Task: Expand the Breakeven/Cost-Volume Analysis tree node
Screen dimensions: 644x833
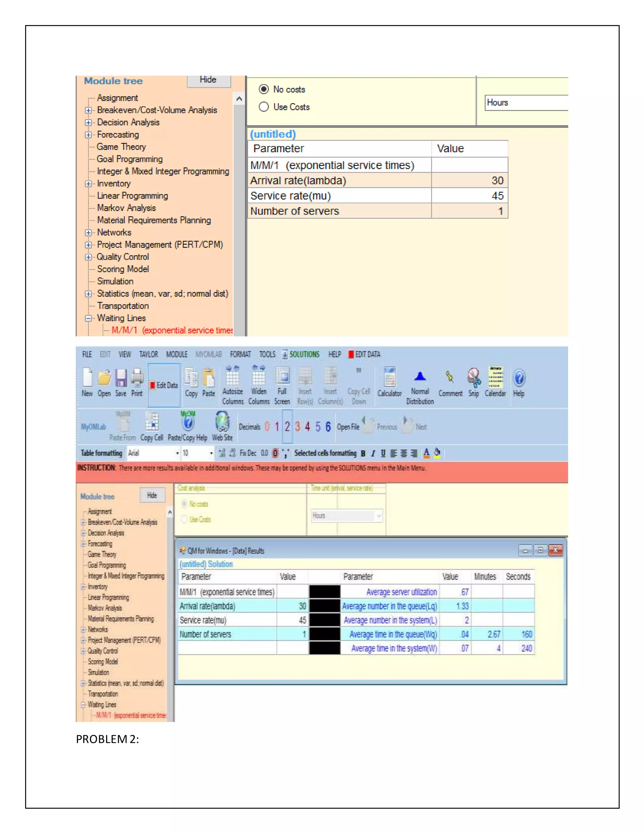Action: pyautogui.click(x=88, y=110)
